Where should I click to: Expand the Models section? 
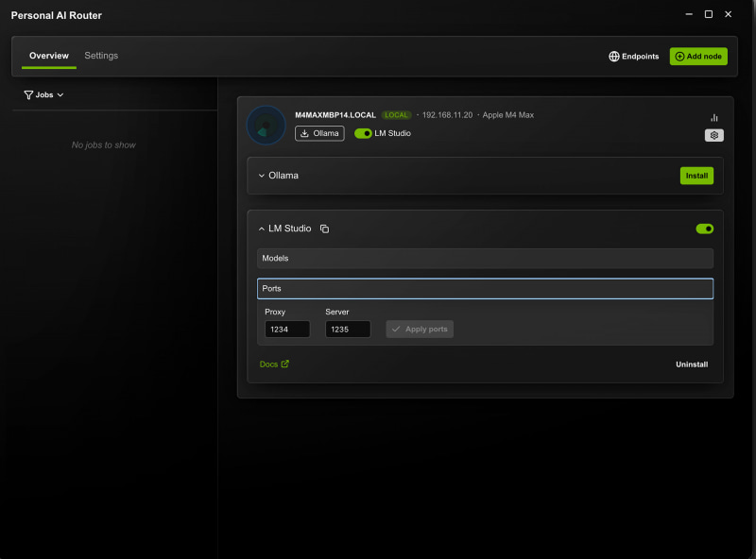(485, 259)
